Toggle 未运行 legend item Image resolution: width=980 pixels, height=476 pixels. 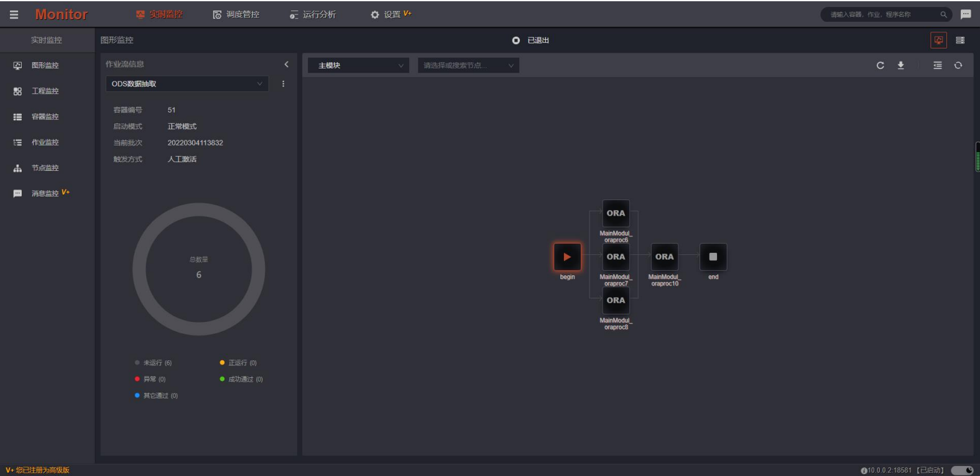(x=154, y=363)
